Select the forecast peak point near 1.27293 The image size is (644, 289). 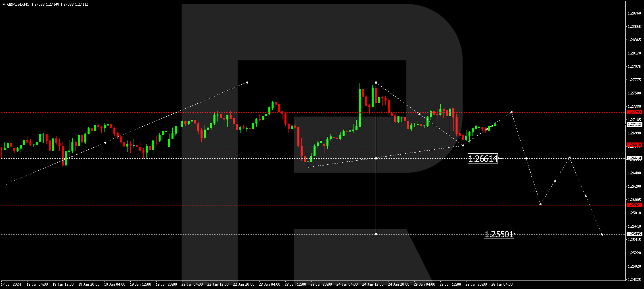(x=512, y=112)
